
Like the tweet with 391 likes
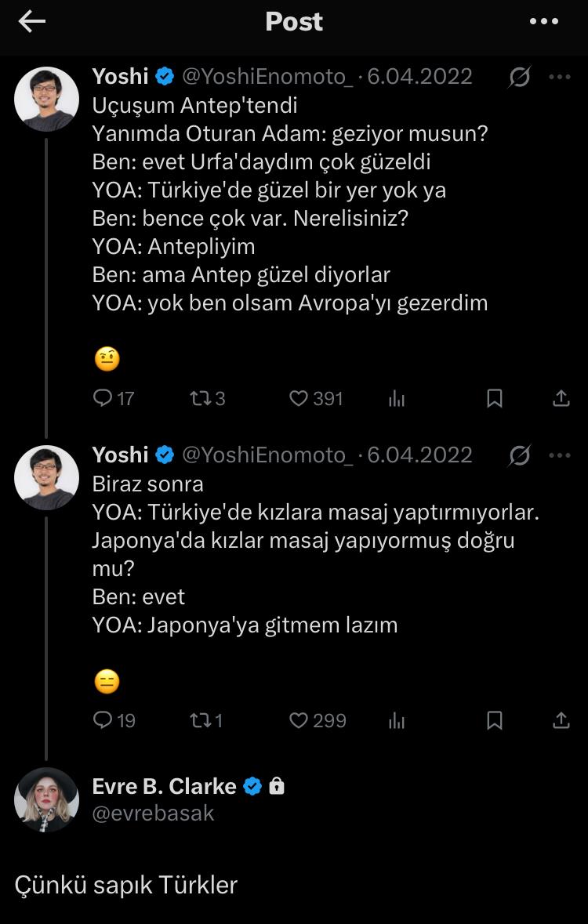[299, 398]
